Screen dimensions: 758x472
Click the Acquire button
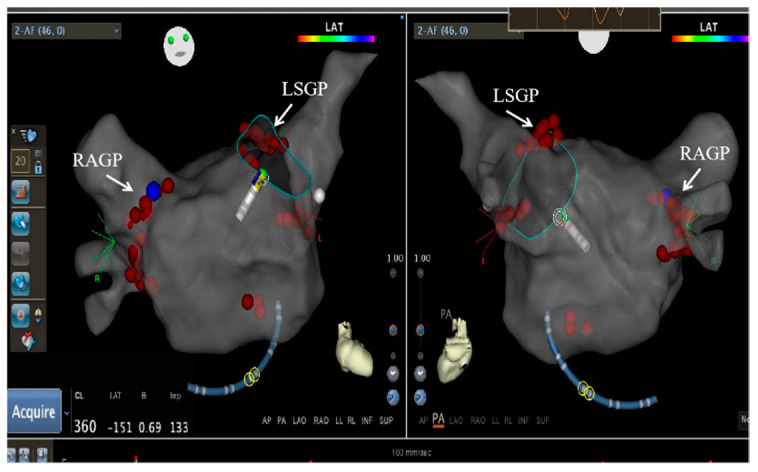[34, 412]
